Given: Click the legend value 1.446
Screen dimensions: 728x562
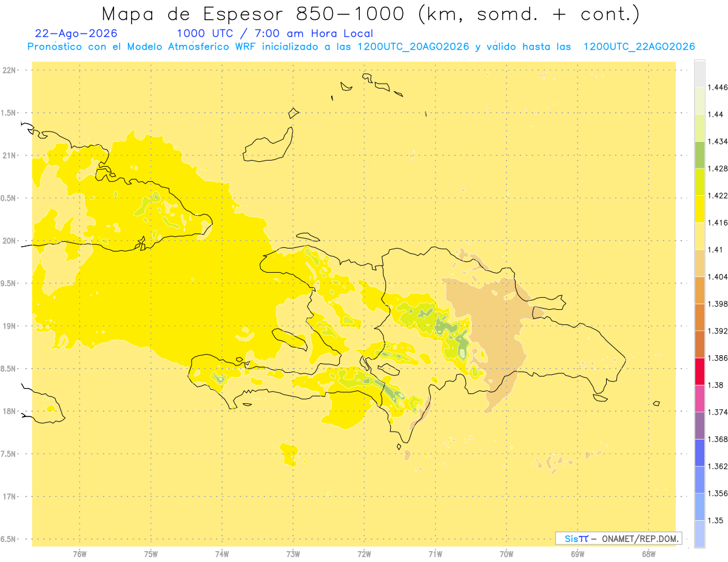Looking at the screenshot, I should tap(718, 87).
